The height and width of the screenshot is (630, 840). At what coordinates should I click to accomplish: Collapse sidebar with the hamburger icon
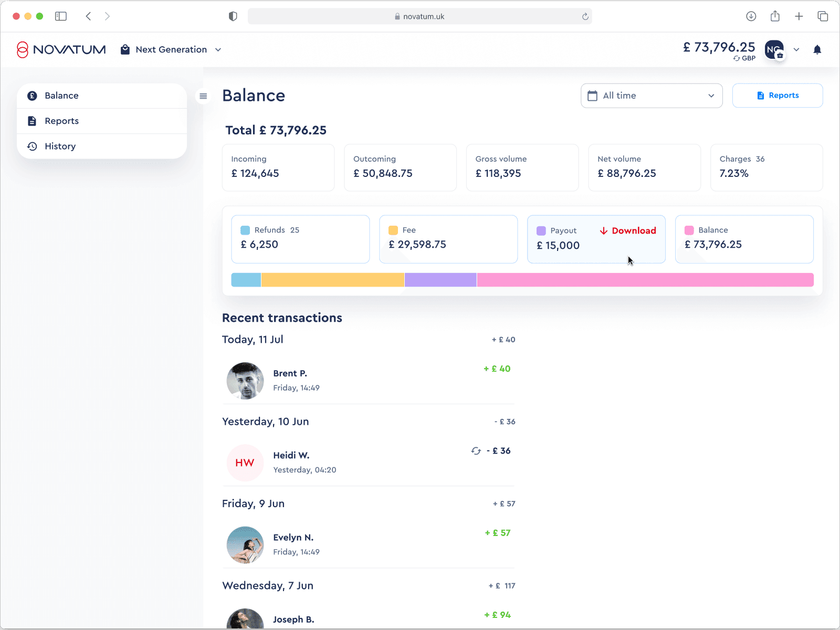coord(203,96)
